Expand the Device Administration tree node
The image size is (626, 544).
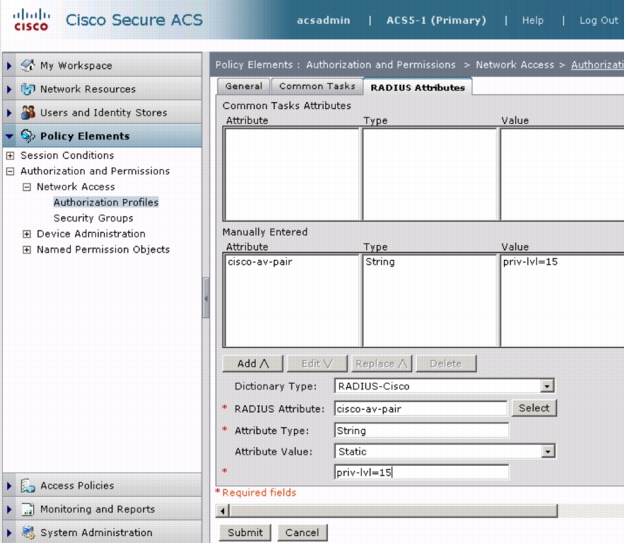click(27, 234)
